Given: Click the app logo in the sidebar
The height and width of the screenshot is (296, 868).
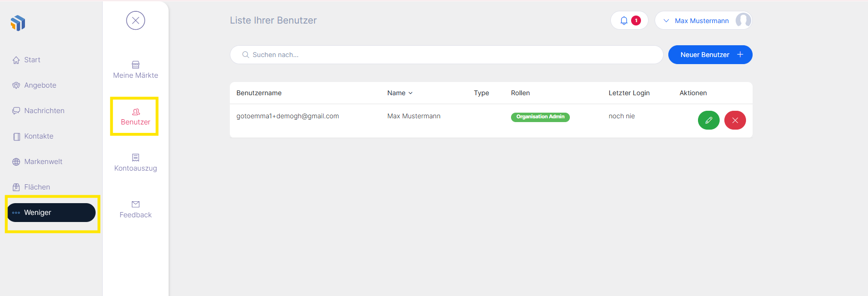Looking at the screenshot, I should tap(18, 23).
